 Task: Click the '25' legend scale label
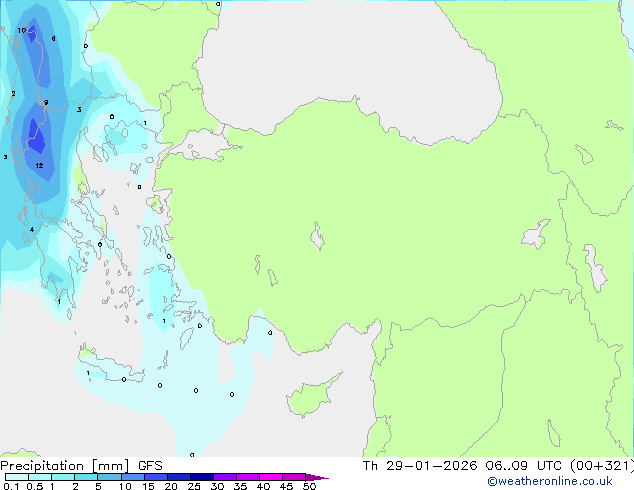coord(194,486)
